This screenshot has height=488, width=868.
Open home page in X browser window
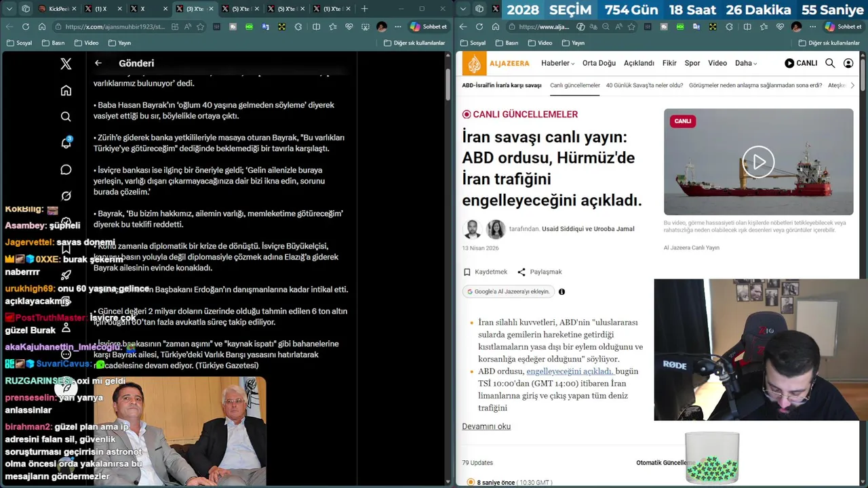(x=42, y=26)
